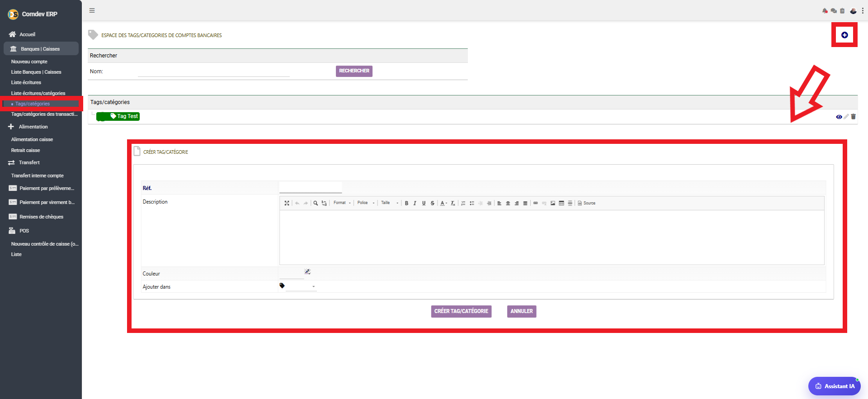Viewport: 868px width, 399px height.
Task: Open the Police font dropdown
Action: (366, 203)
